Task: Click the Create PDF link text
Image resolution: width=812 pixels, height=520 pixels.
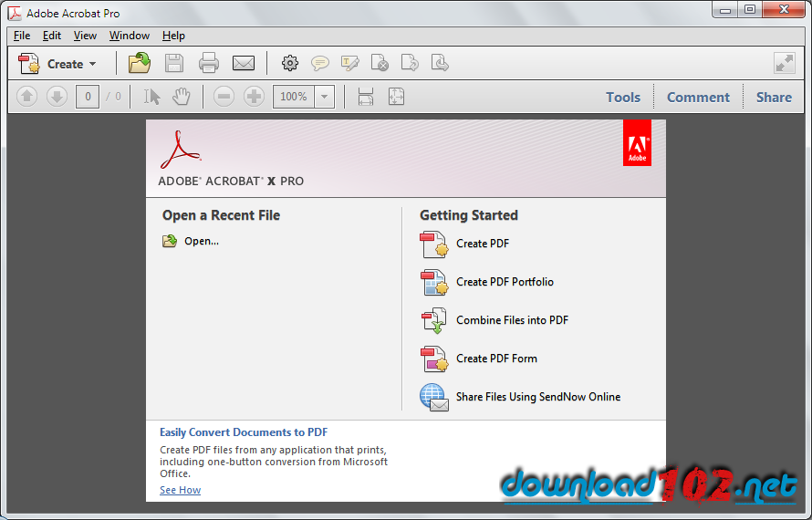Action: (x=483, y=244)
